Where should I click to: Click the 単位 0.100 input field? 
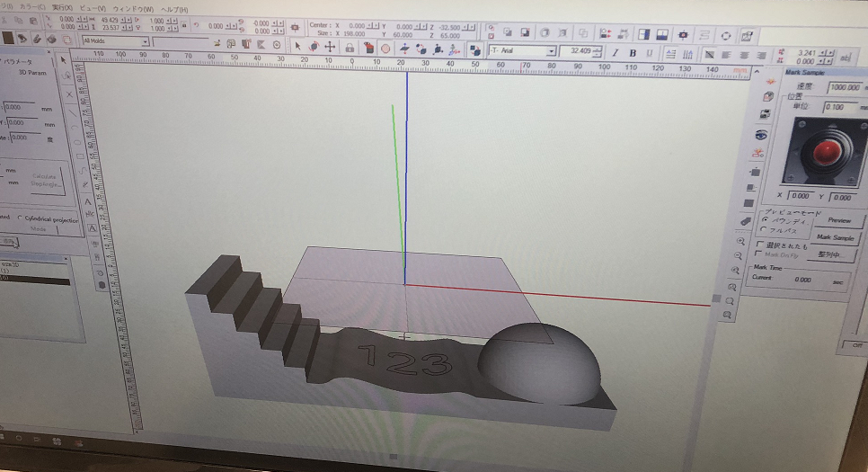(x=840, y=107)
